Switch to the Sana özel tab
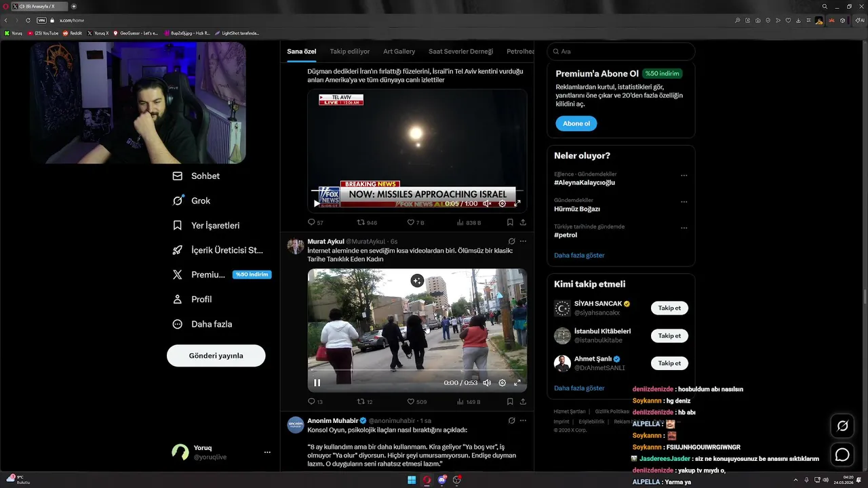 point(302,52)
